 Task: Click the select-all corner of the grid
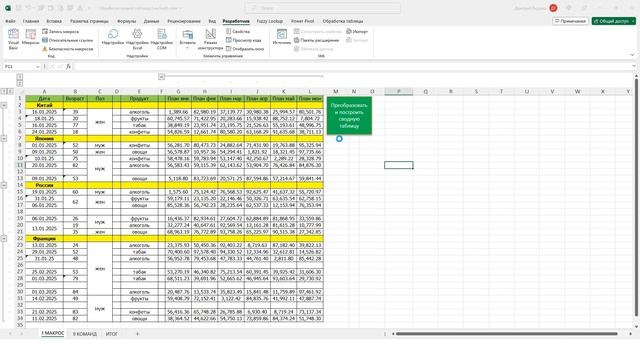[x=20, y=91]
